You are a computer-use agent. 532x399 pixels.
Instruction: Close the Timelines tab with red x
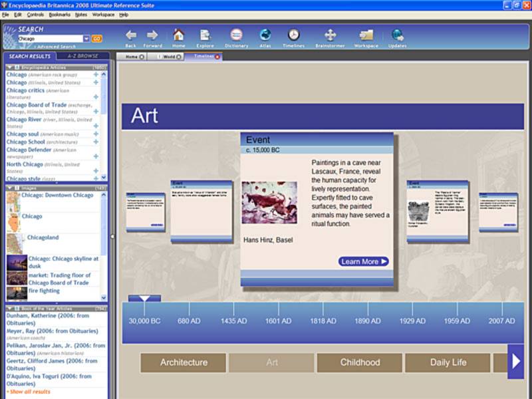[x=217, y=57]
